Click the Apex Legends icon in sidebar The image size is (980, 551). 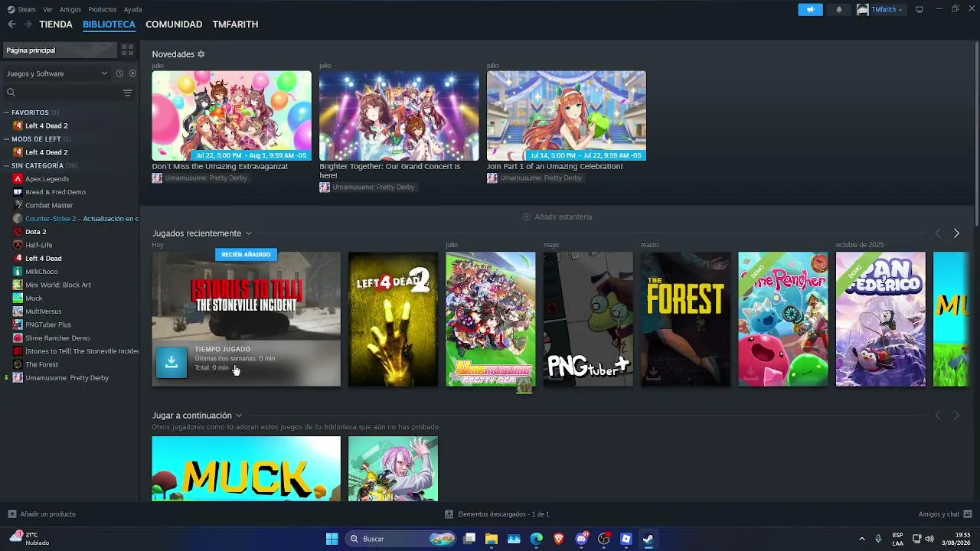pos(18,179)
